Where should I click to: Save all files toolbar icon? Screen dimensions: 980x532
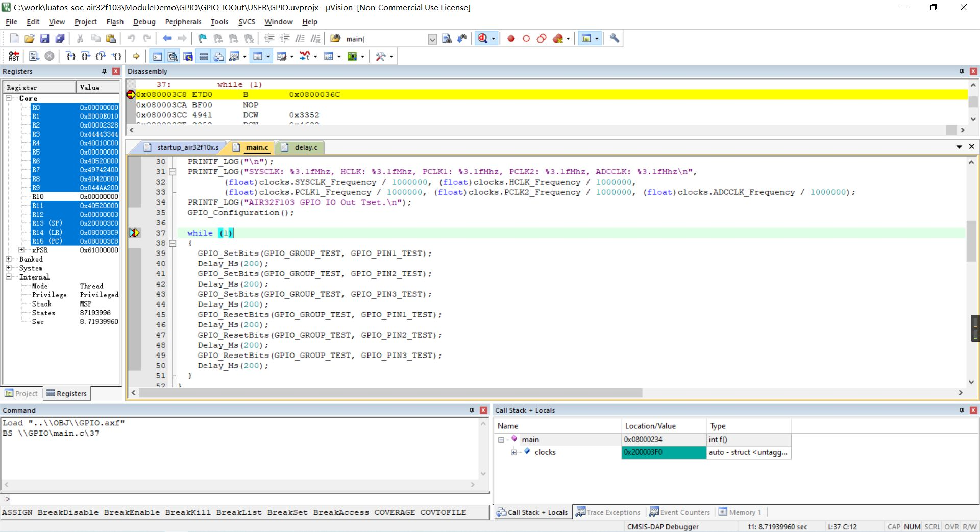tap(60, 38)
